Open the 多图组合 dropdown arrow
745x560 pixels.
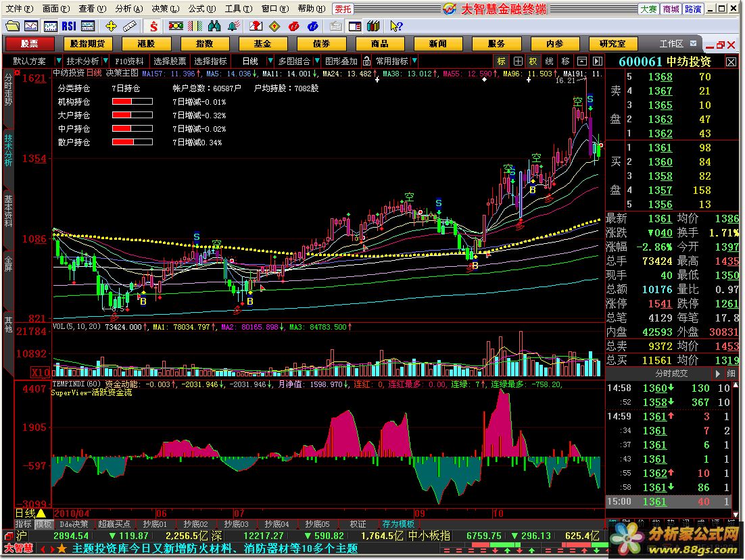[316, 61]
